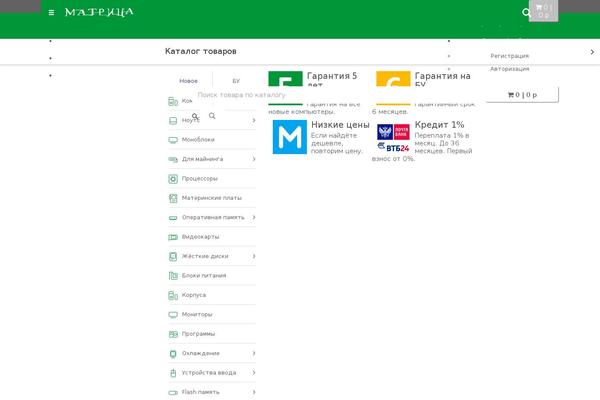
Task: Open the Материнские платы link
Action: point(212,198)
